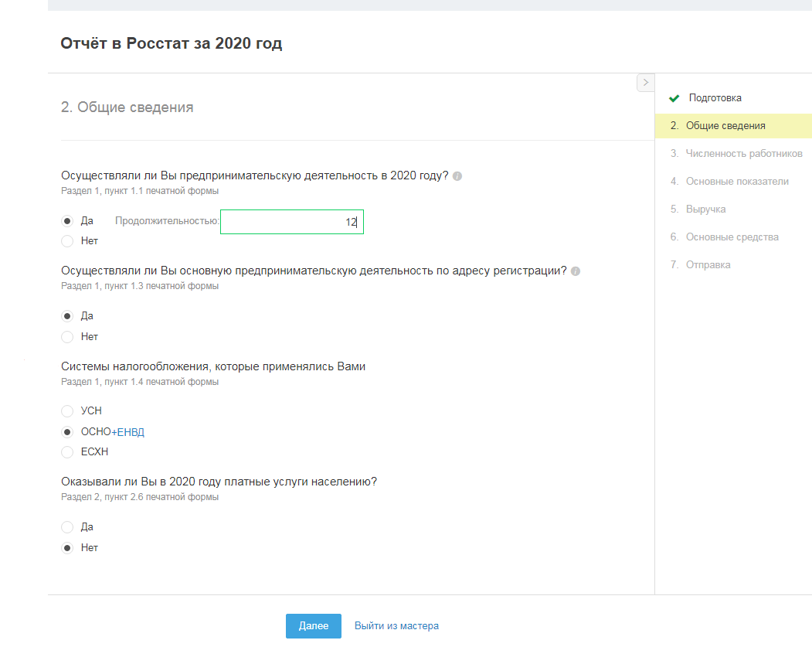Open step Основные показатели
Image resolution: width=812 pixels, height=647 pixels.
click(737, 182)
